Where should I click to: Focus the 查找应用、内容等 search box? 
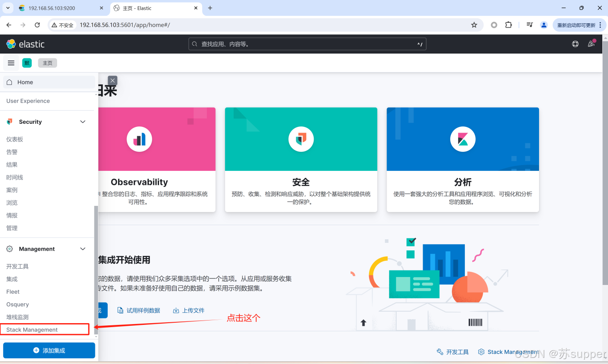(x=307, y=44)
